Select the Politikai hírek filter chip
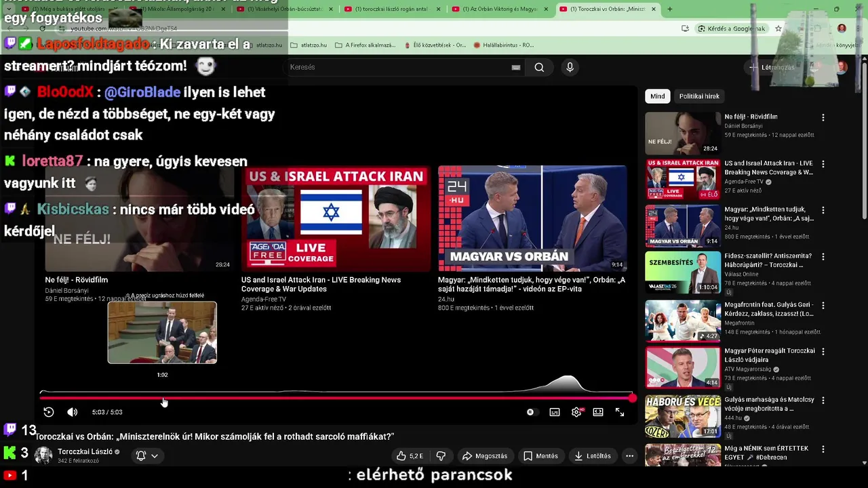 point(699,96)
